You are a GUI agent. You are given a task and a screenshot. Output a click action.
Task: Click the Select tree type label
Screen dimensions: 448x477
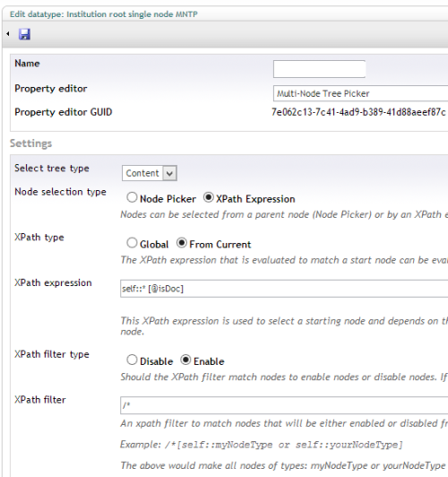(x=52, y=169)
